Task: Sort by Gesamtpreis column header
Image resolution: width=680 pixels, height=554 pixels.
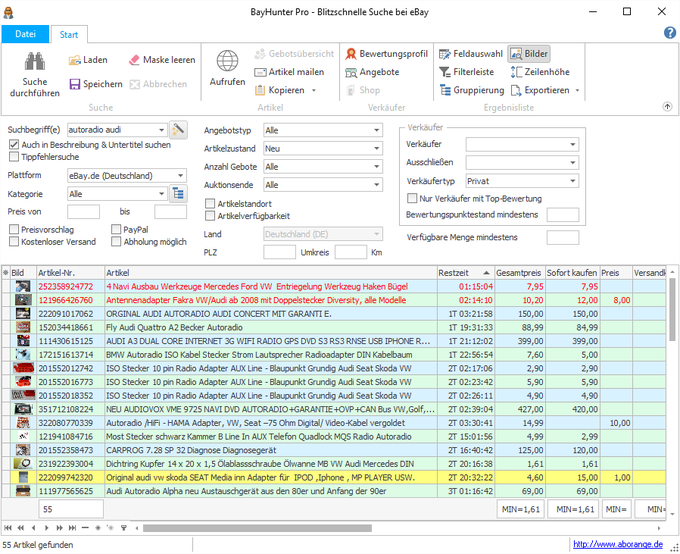Action: pos(519,273)
